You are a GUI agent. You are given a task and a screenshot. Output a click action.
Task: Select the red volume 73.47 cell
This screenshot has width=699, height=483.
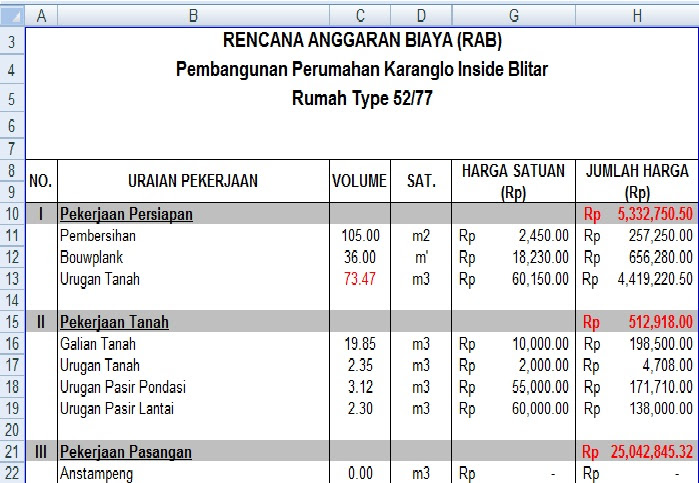click(x=360, y=279)
